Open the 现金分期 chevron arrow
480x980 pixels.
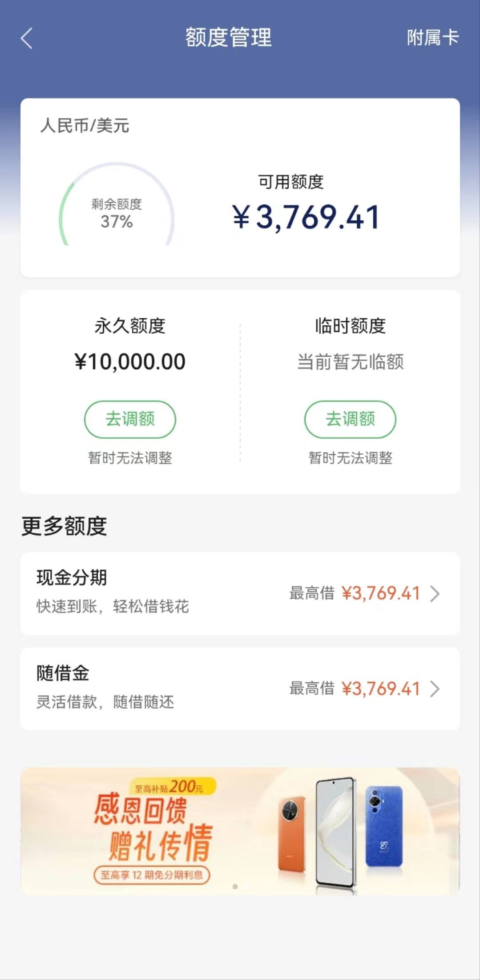pos(435,594)
